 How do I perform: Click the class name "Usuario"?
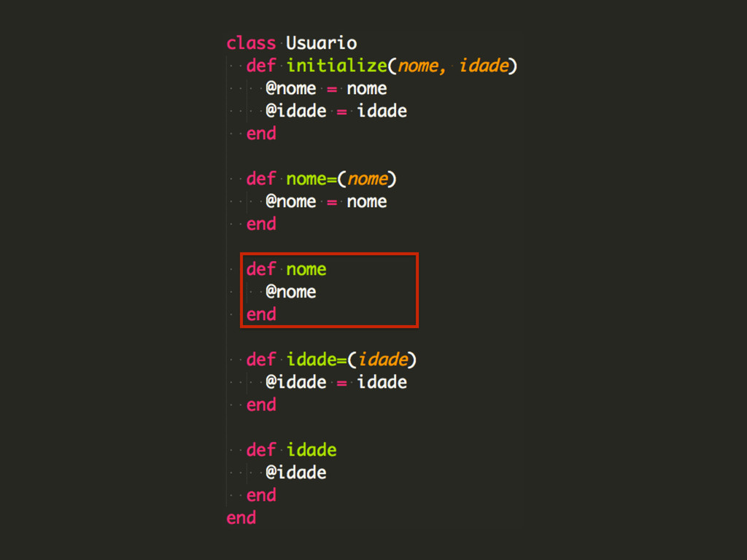point(321,43)
